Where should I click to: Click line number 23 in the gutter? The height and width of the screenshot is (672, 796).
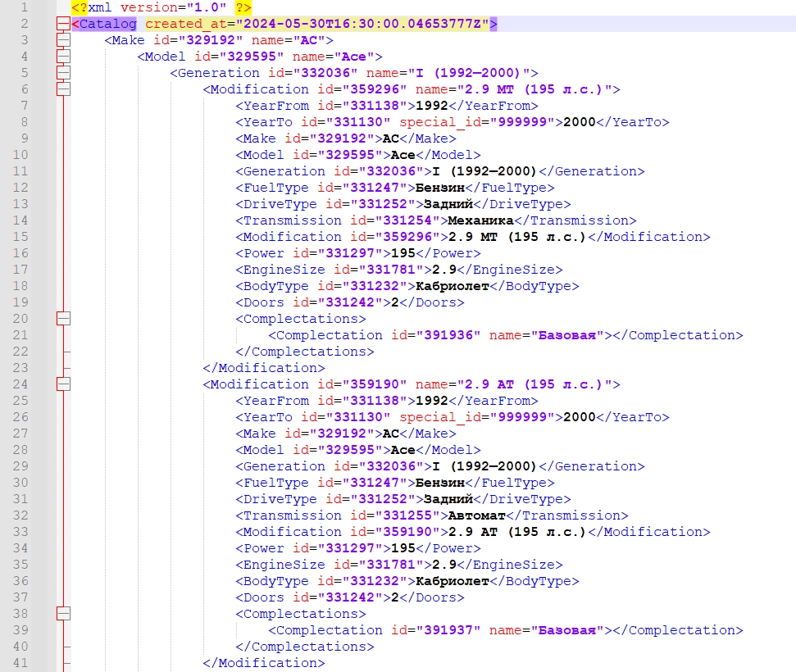tap(20, 368)
